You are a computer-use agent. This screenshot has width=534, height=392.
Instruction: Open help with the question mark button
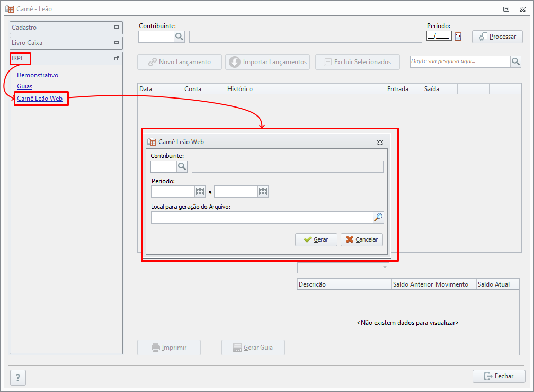pyautogui.click(x=18, y=377)
